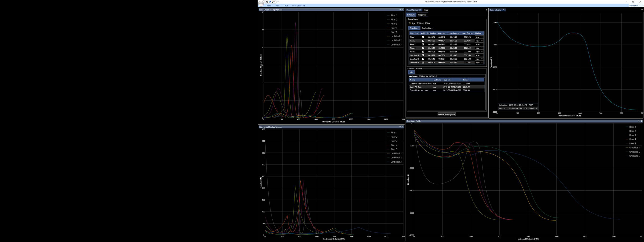Uncheck the Valid checkbox for Riser 2
The image size is (644, 242).
pyautogui.click(x=423, y=41)
